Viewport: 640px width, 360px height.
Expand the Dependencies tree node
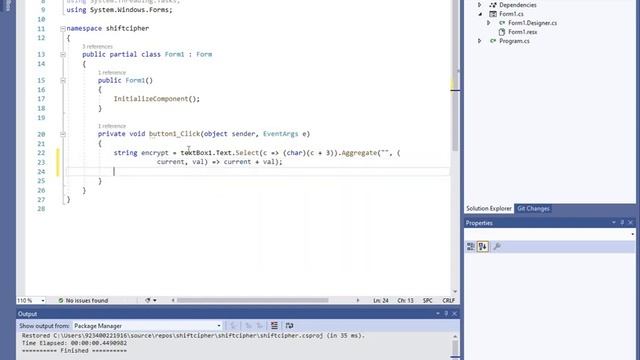[x=480, y=5]
